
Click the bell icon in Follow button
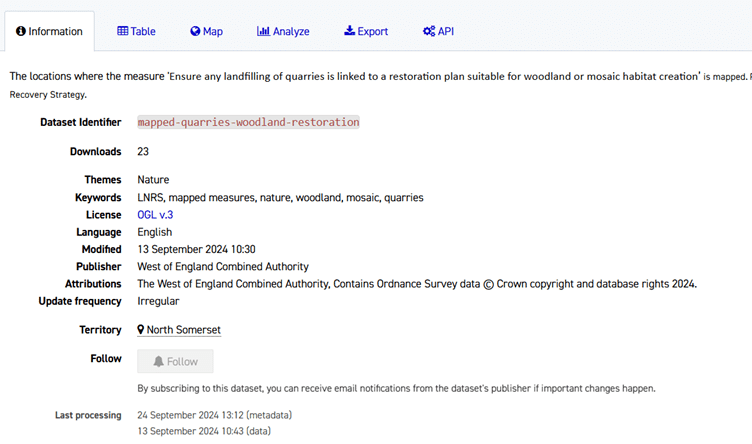point(158,362)
